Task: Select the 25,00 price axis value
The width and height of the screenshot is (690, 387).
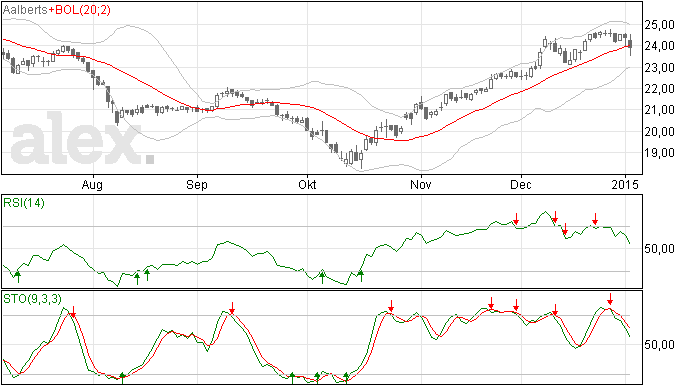Action: click(x=659, y=25)
